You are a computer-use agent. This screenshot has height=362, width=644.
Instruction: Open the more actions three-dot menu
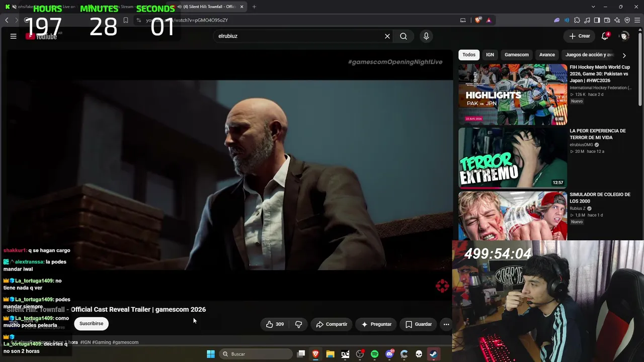pyautogui.click(x=446, y=324)
